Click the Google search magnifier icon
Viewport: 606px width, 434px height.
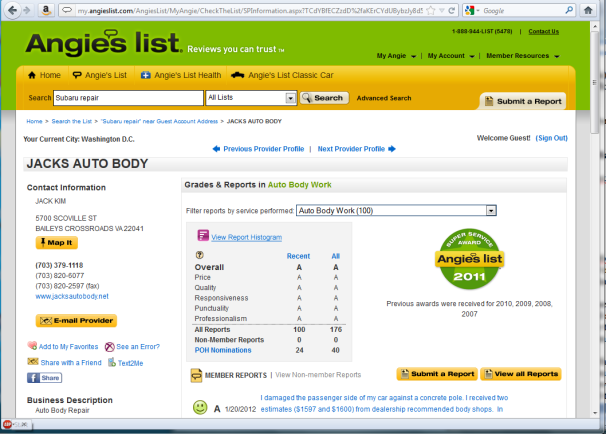(x=569, y=10)
